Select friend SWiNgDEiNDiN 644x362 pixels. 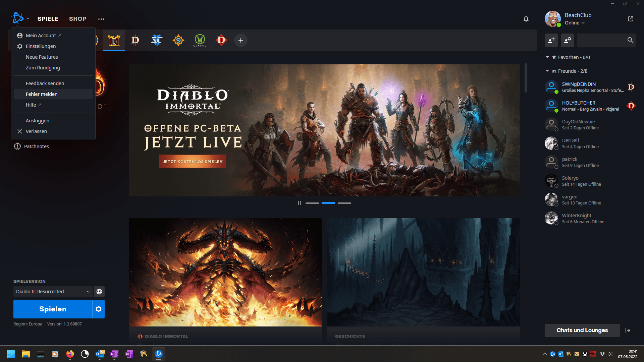(590, 87)
